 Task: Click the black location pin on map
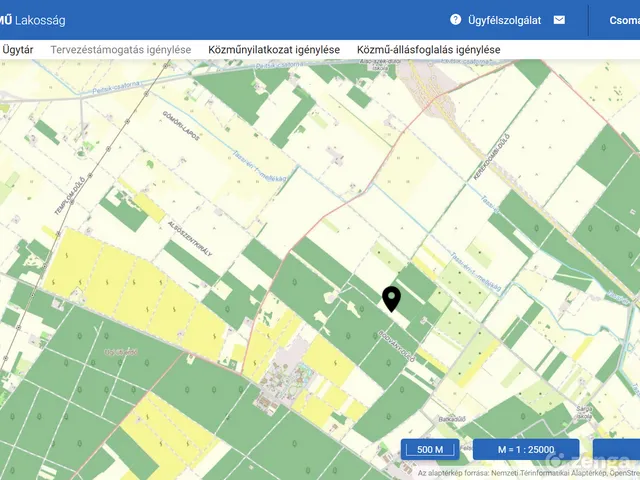click(x=392, y=298)
